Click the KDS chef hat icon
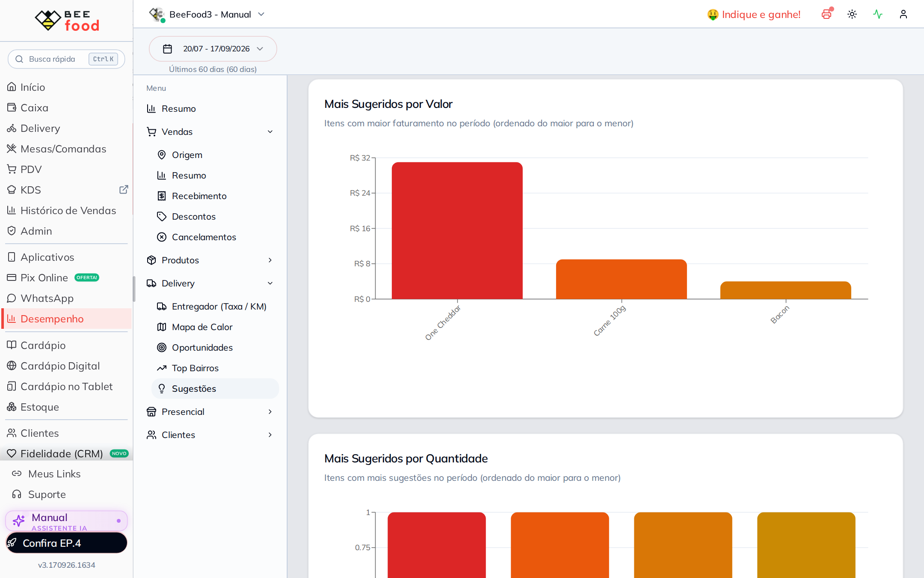Screen dimensions: 924x578 click(x=12, y=190)
